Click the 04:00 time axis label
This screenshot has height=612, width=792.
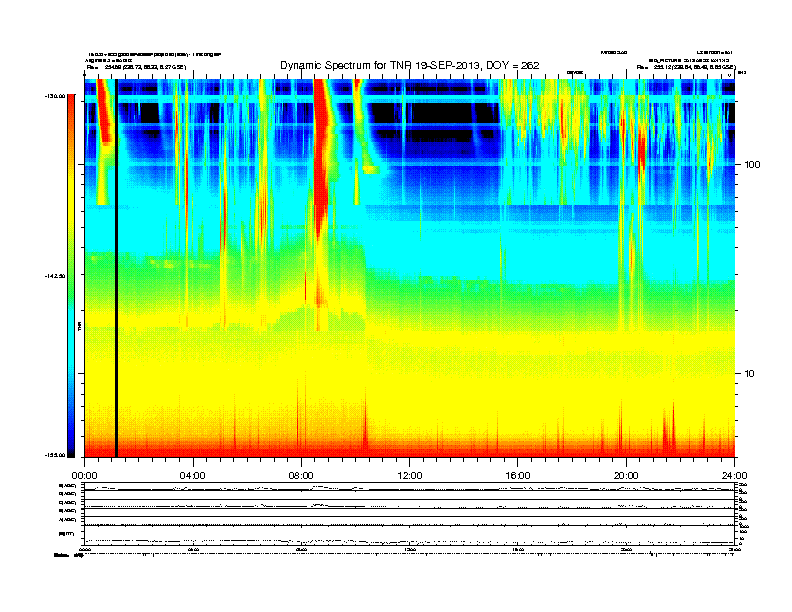[193, 475]
